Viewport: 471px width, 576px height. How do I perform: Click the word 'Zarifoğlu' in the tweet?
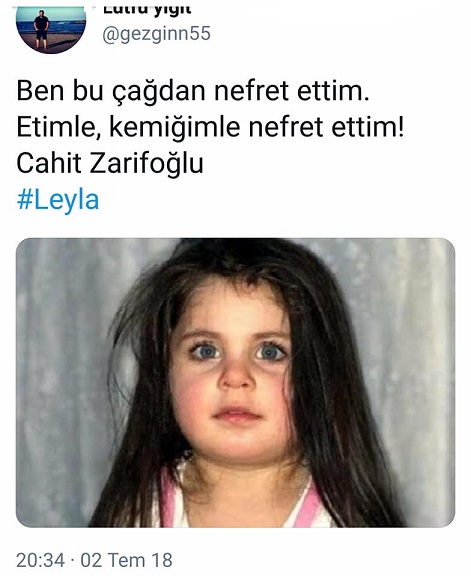147,164
